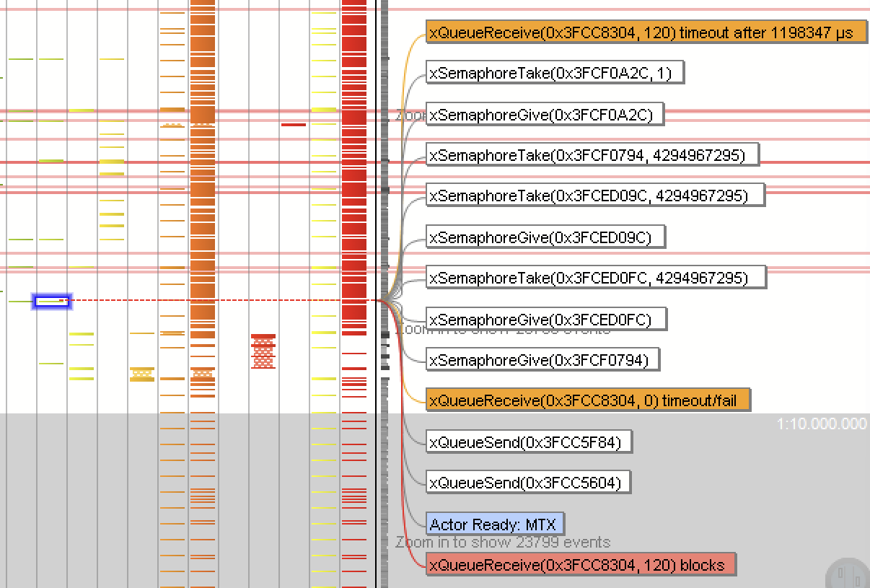870x588 pixels.
Task: Click the xSemaphoreGive(0x3FCF0A2C) label
Action: coord(543,115)
